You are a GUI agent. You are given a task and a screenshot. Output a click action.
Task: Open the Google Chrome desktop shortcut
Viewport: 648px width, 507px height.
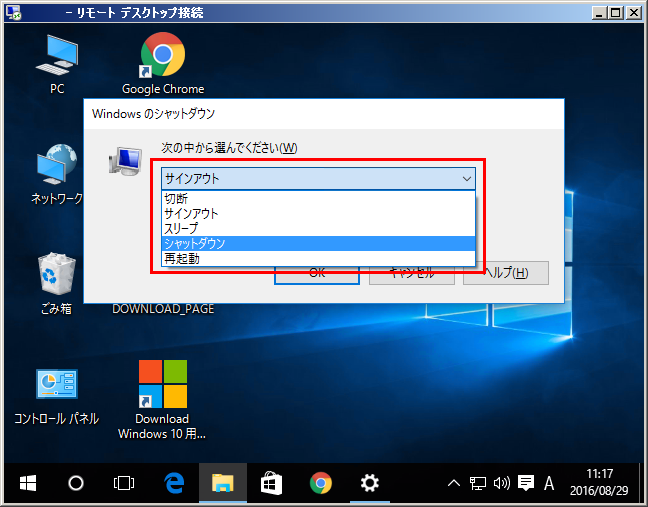[x=162, y=58]
